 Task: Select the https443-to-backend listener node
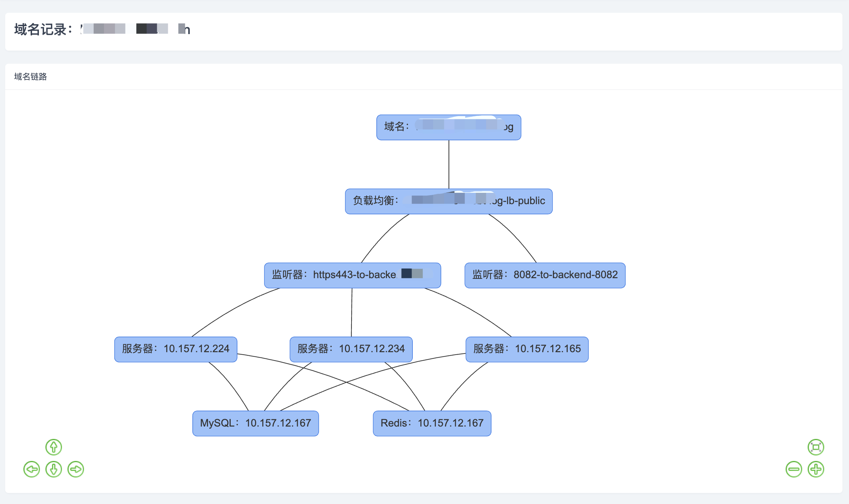pyautogui.click(x=352, y=275)
